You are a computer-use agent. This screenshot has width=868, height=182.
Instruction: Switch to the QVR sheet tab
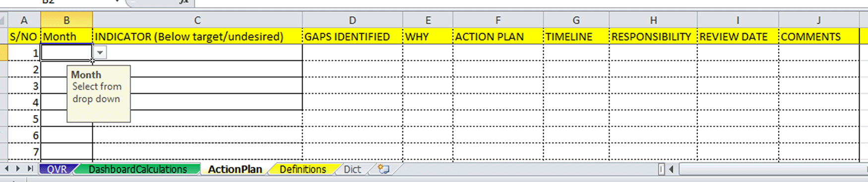pyautogui.click(x=57, y=169)
